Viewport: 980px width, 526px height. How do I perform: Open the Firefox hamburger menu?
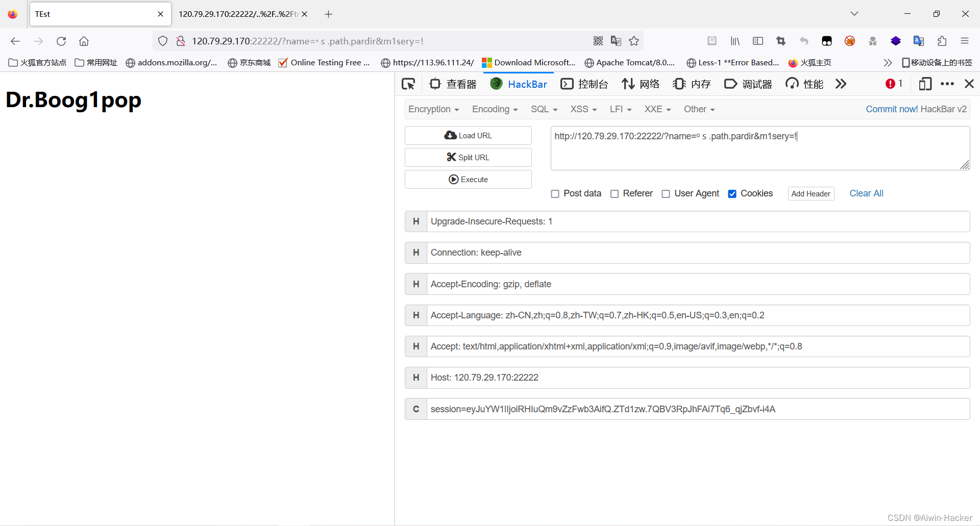[965, 41]
